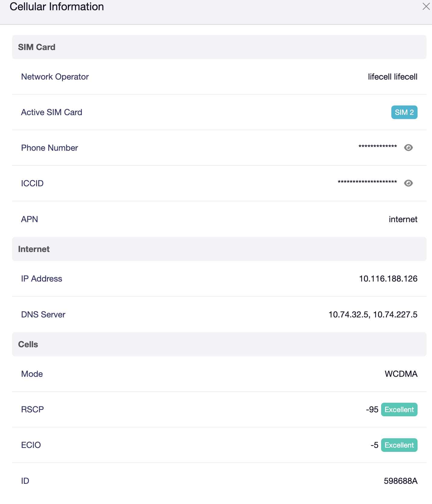Image resolution: width=432 pixels, height=504 pixels.
Task: Select the SIM Card section header
Action: point(37,47)
